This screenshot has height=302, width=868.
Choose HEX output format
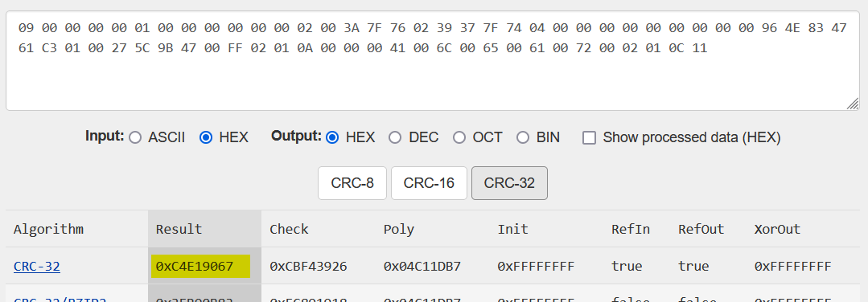click(x=332, y=137)
